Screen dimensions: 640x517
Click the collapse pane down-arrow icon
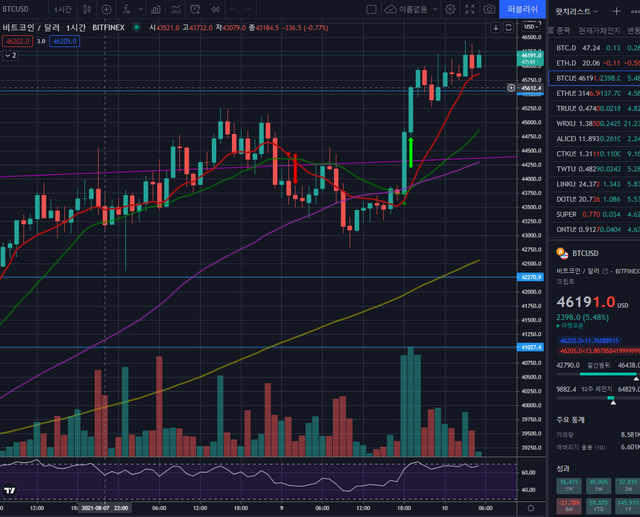[496, 27]
